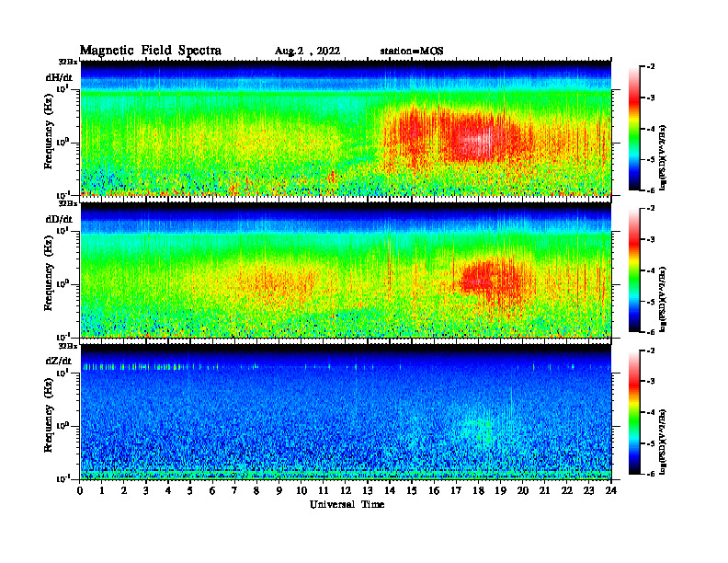Click hour 13 on the Universal Time axis
The image size is (728, 563).
368,490
